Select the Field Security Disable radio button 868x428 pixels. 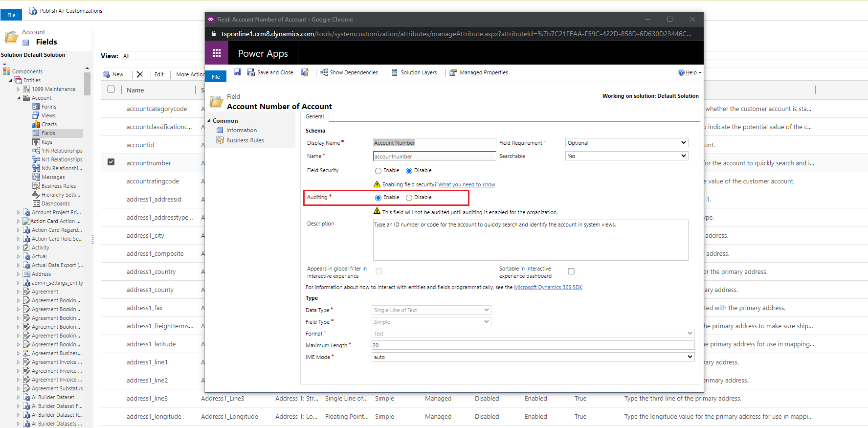tap(409, 171)
